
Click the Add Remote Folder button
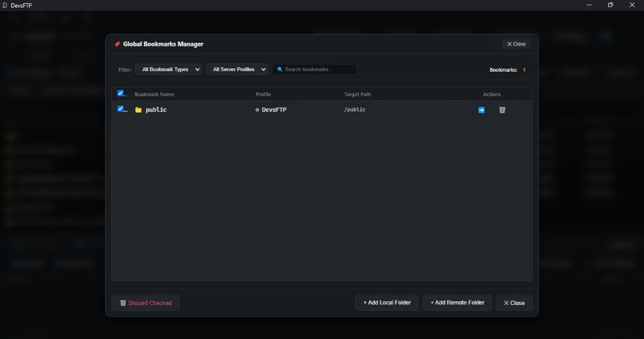tap(457, 303)
